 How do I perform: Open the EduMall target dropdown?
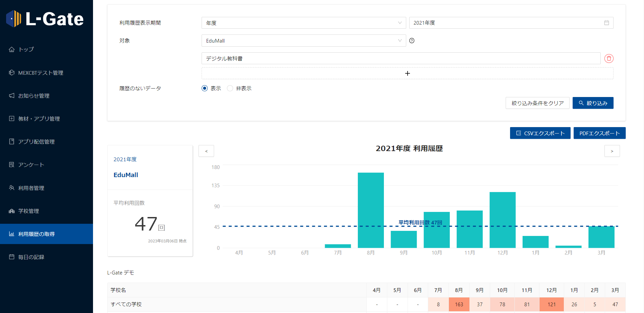(303, 41)
